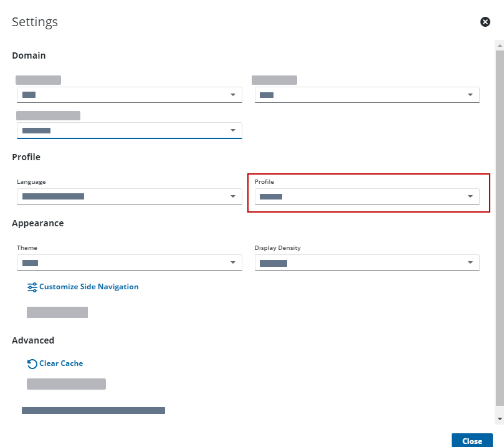Image resolution: width=504 pixels, height=447 pixels.
Task: Open Customize Side Navigation link
Action: tap(88, 287)
